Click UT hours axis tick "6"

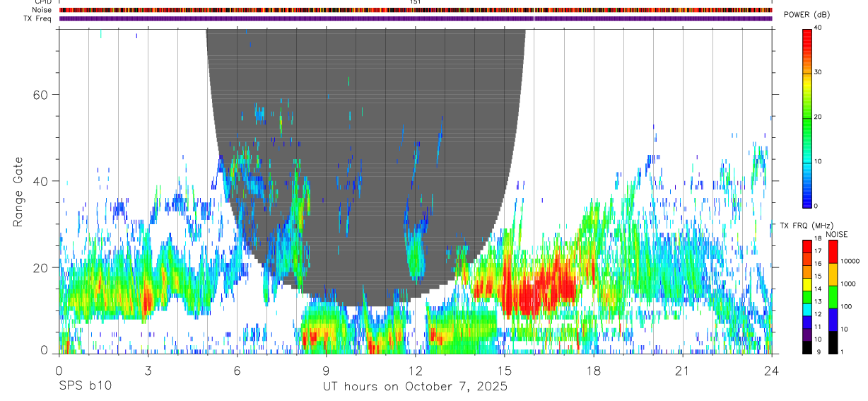pos(237,371)
